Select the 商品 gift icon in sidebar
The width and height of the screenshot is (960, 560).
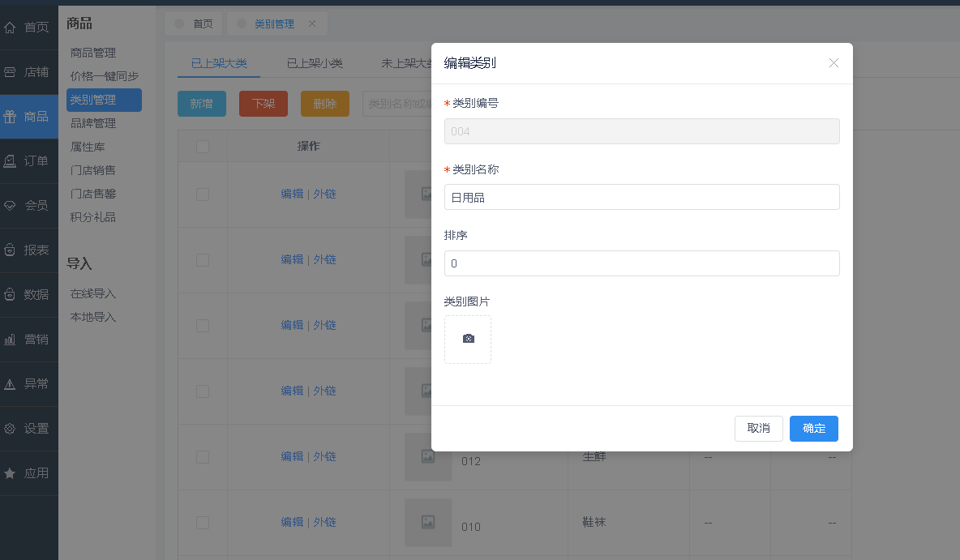(x=10, y=116)
